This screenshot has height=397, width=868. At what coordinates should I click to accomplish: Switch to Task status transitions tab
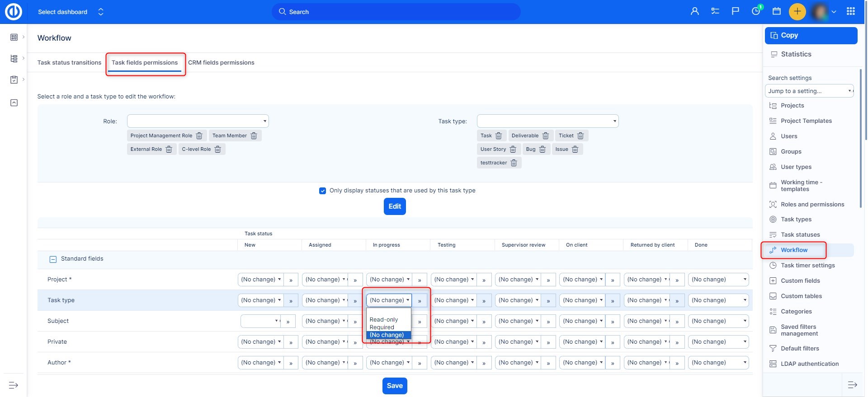pyautogui.click(x=69, y=63)
